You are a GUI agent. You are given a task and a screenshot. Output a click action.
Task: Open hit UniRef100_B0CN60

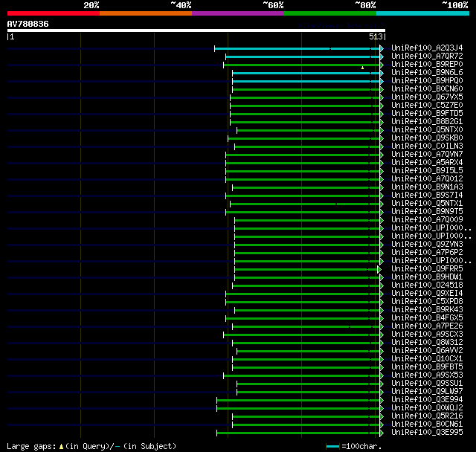427,89
